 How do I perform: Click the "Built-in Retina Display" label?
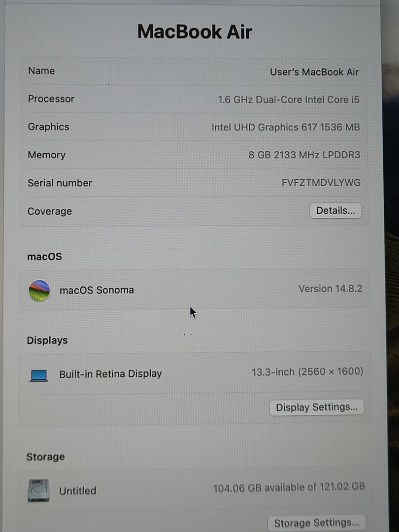110,374
